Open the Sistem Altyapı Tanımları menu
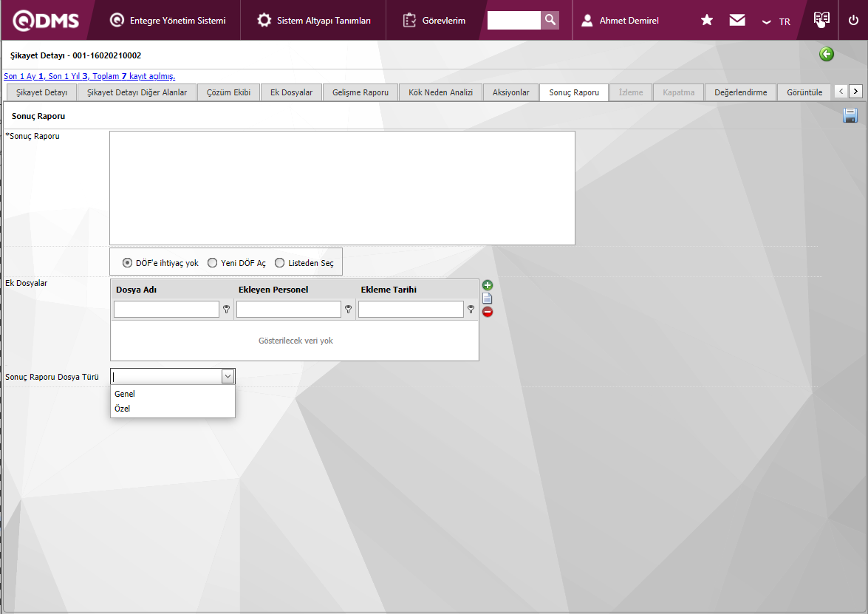868x614 pixels. [x=314, y=21]
